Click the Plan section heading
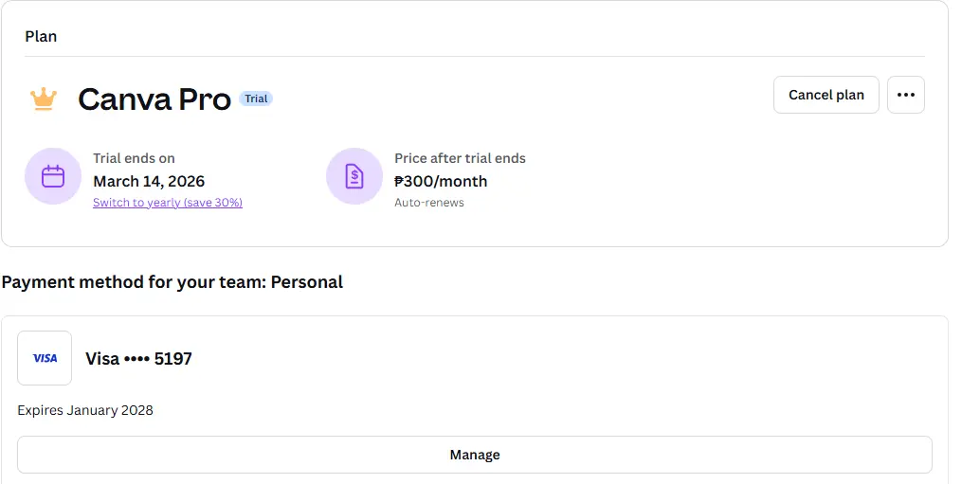Image resolution: width=980 pixels, height=484 pixels. 41,37
